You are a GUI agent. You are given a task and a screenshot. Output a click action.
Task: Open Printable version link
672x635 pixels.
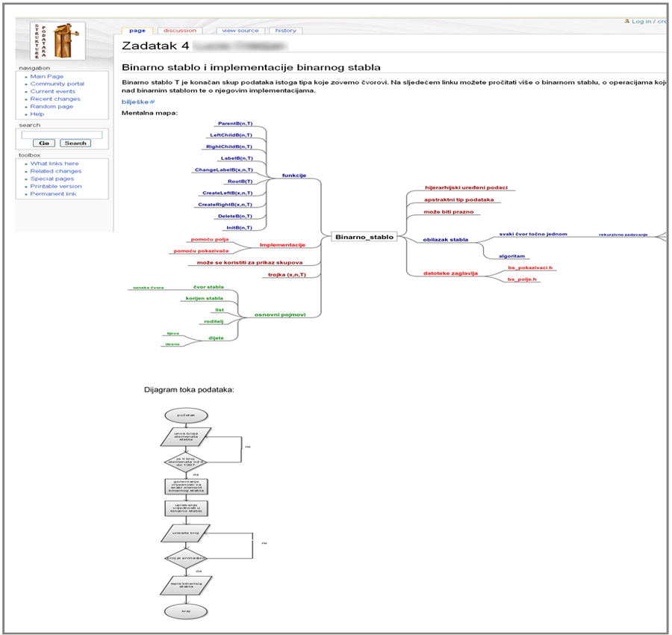(56, 186)
